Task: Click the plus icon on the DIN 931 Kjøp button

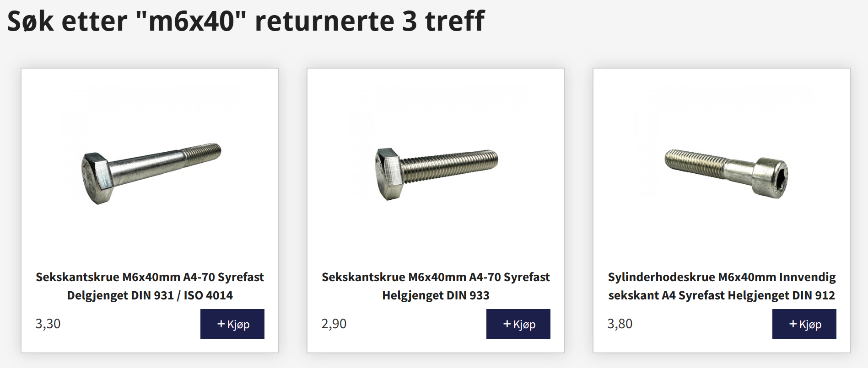Action: pos(221,324)
